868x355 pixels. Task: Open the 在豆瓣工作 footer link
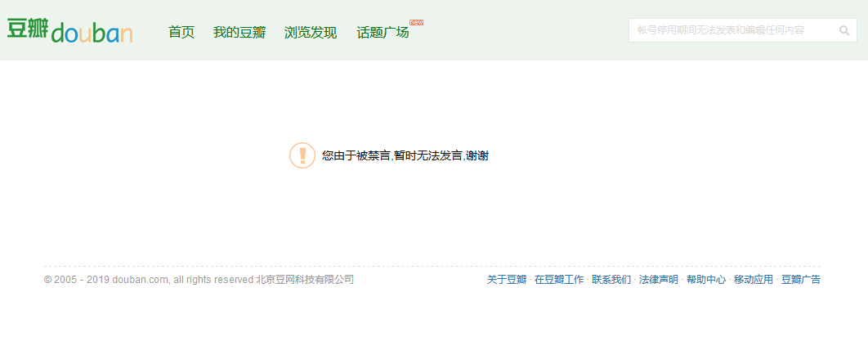tap(559, 280)
